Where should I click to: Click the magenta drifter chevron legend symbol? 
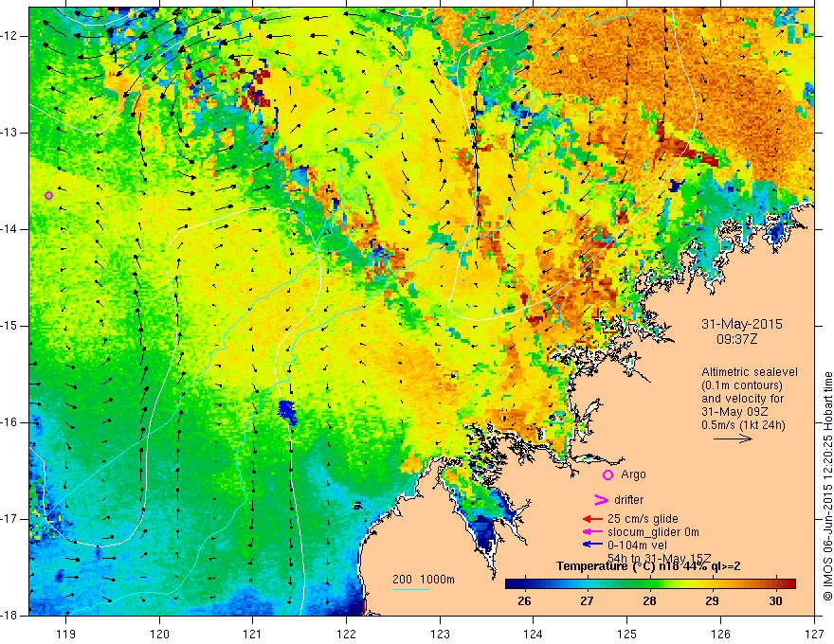[x=602, y=499]
